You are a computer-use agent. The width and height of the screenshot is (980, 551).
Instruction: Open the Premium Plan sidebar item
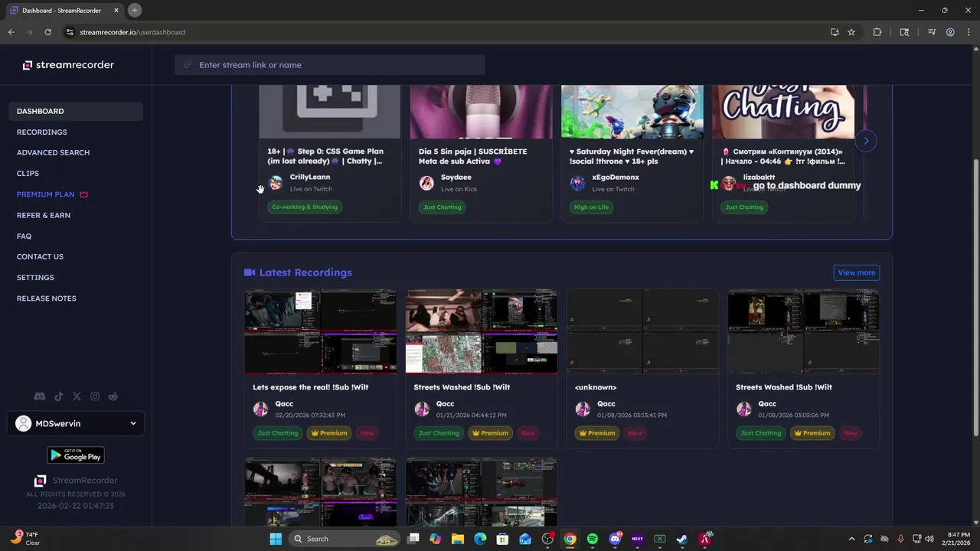52,194
